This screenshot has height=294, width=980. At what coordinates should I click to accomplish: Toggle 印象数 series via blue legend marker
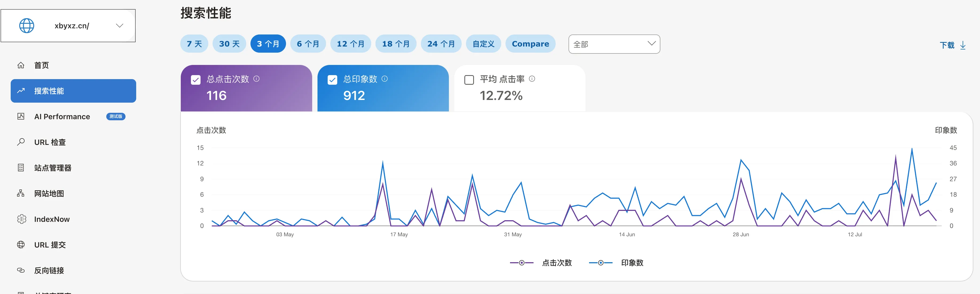point(601,263)
